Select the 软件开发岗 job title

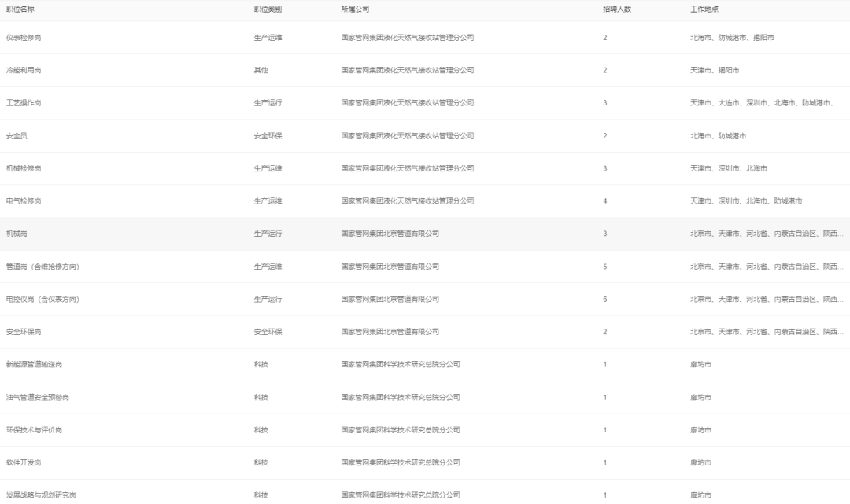point(24,463)
